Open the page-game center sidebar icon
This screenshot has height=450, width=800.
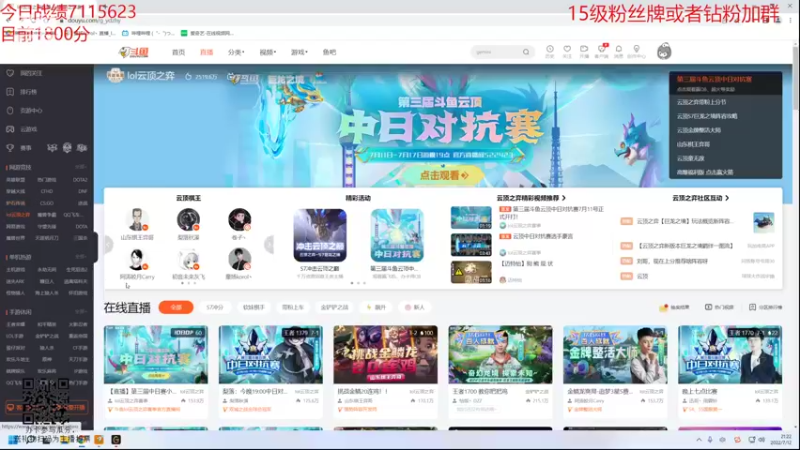[x=10, y=110]
